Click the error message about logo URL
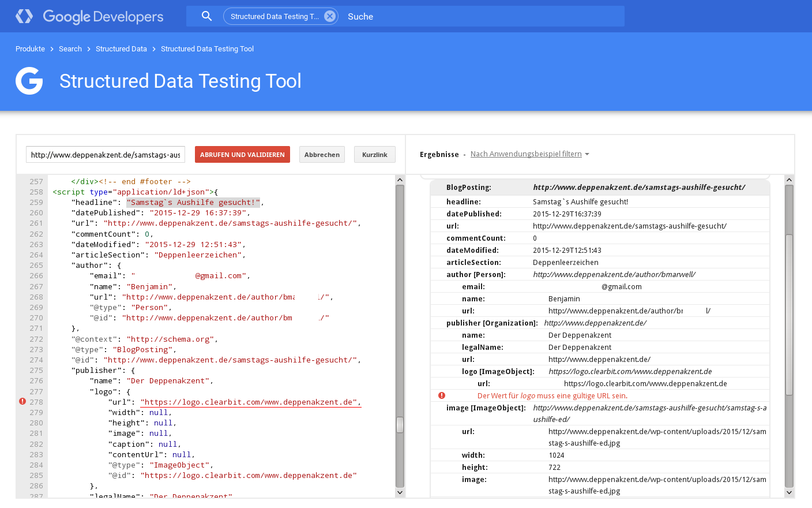The image size is (812, 508). click(x=552, y=395)
